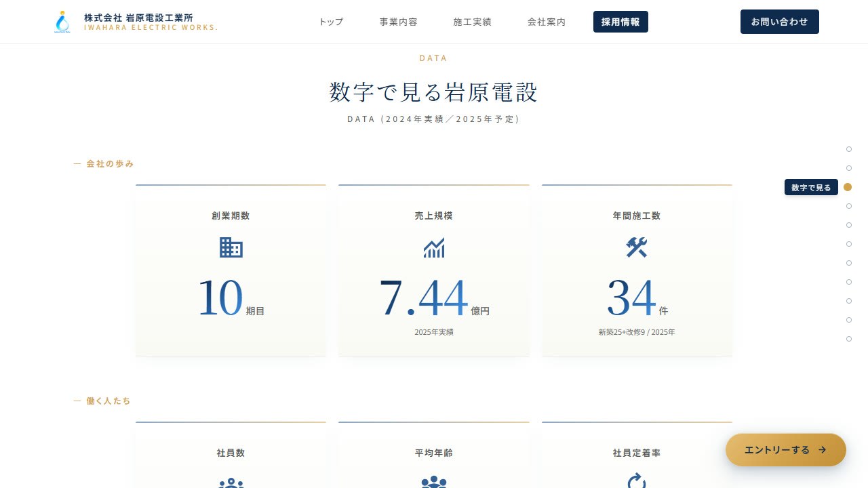Click the chart icon under 売上規模
This screenshot has height=488, width=868.
[434, 247]
